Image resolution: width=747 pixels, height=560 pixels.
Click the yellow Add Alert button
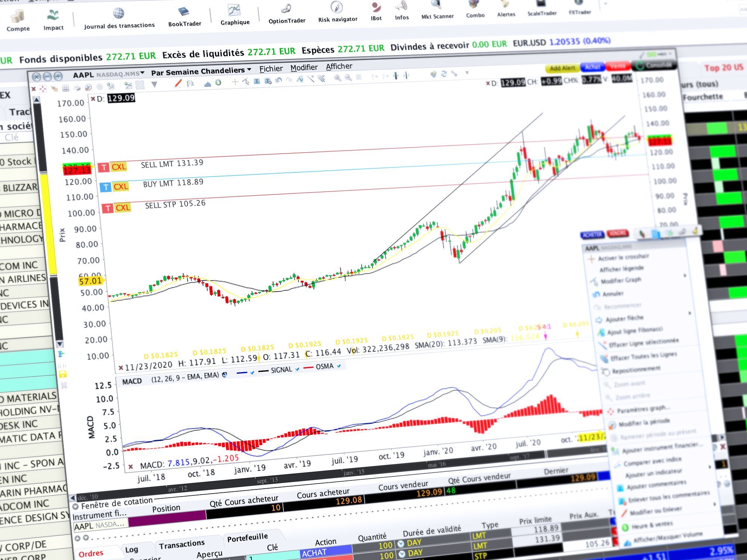coord(562,68)
